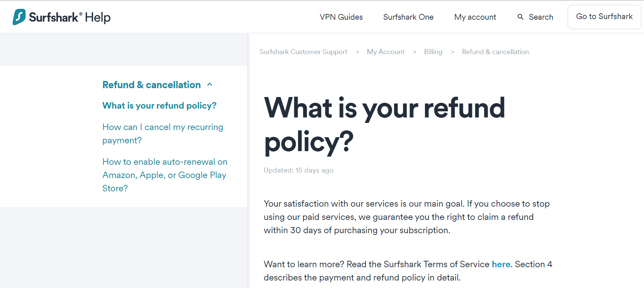Open the Surfshark Customer Support breadcrumb
This screenshot has height=288, width=644.
click(303, 52)
